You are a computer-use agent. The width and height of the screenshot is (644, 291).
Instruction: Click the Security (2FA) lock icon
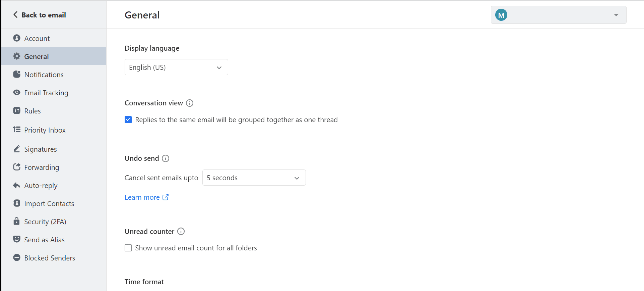16,221
